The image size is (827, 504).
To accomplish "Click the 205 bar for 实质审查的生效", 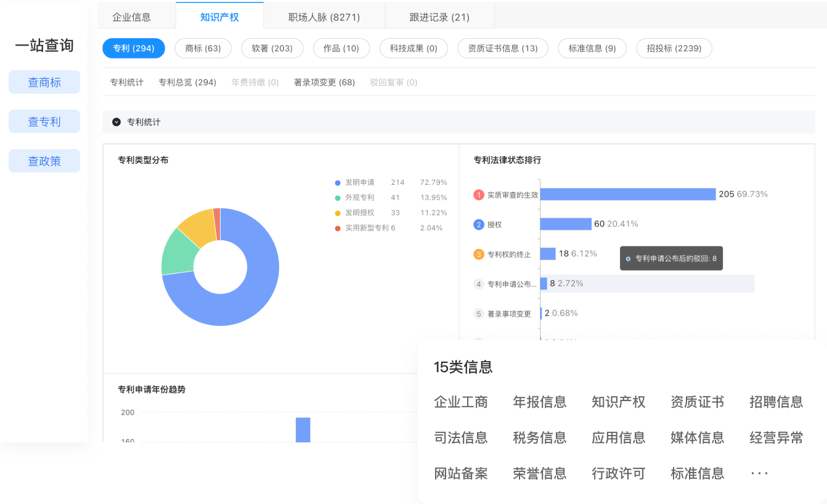I will [628, 194].
